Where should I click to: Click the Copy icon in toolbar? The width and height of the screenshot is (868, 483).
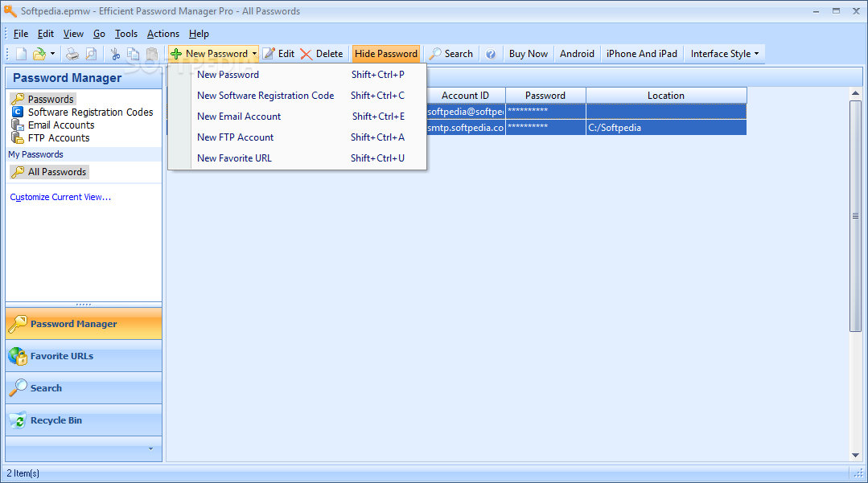point(134,54)
